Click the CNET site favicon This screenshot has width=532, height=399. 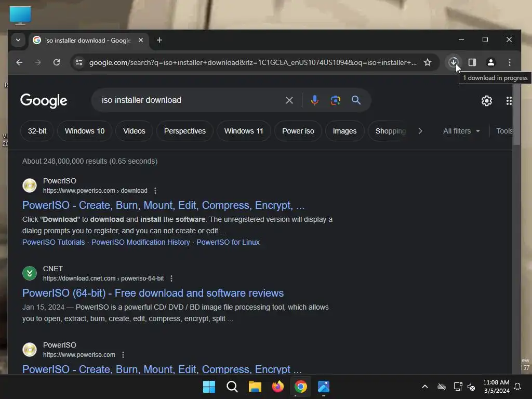coord(30,273)
